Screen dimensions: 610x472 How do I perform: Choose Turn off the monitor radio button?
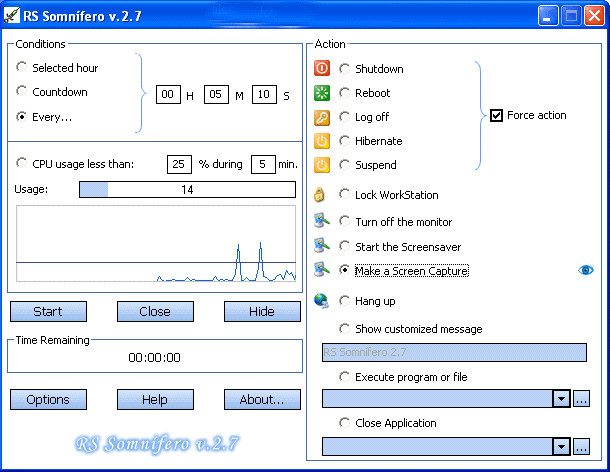tap(344, 221)
